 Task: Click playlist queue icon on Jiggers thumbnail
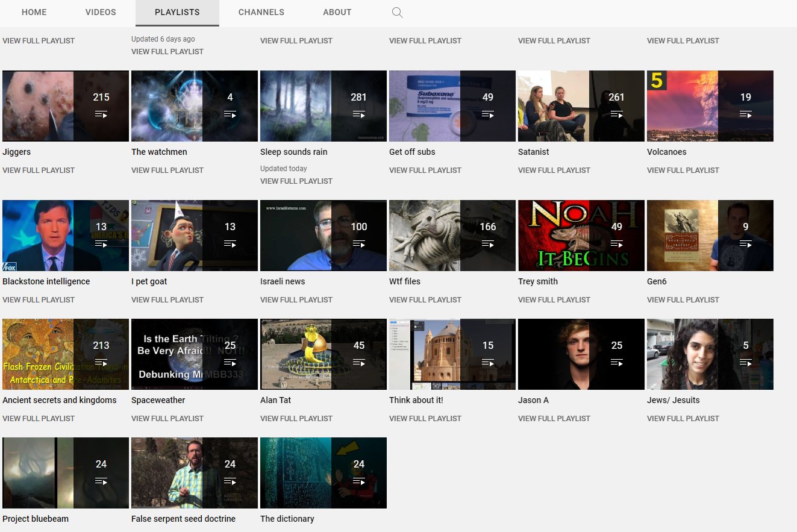pos(101,114)
